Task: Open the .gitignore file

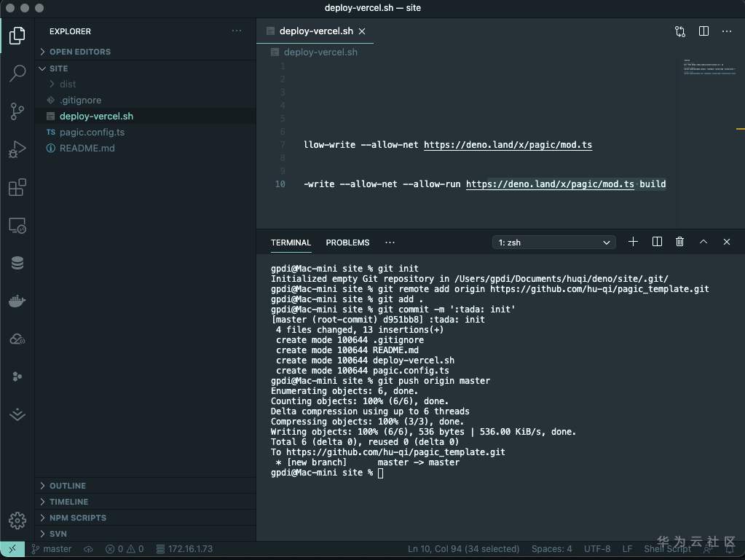Action: 146,100
